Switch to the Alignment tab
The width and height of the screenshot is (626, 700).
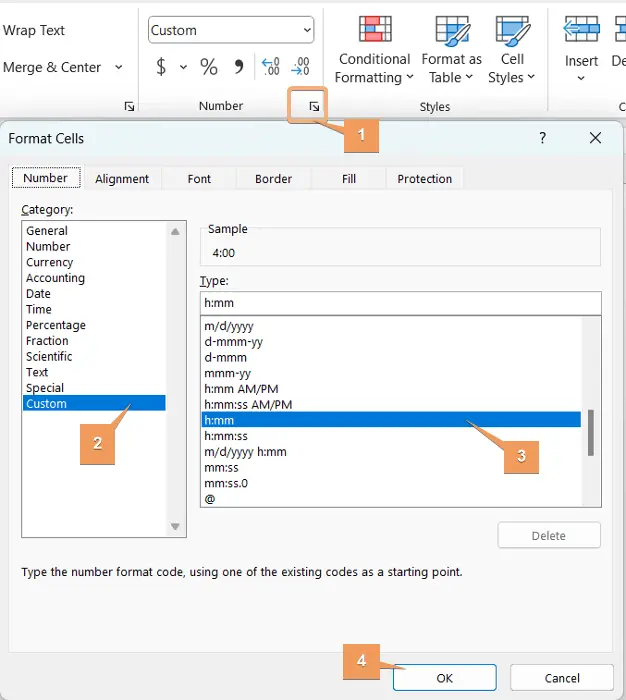point(122,179)
